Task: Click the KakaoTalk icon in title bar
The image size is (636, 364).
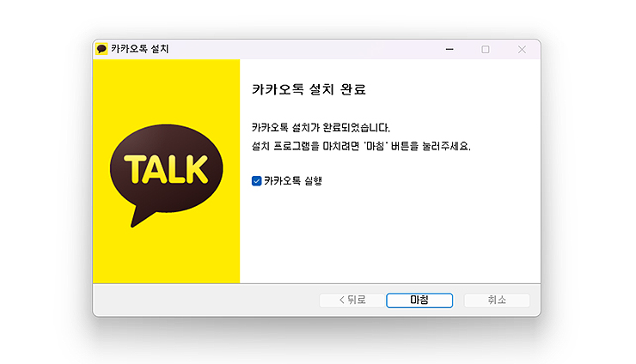Action: pyautogui.click(x=101, y=49)
